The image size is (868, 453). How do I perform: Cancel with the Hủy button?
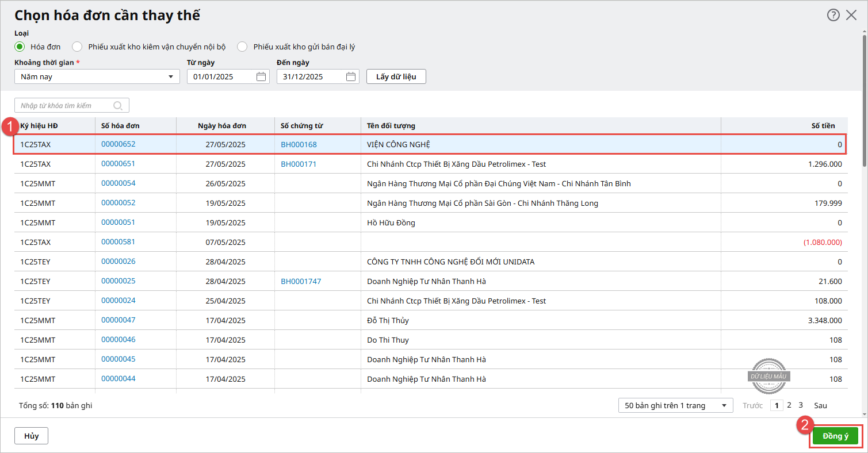point(31,436)
